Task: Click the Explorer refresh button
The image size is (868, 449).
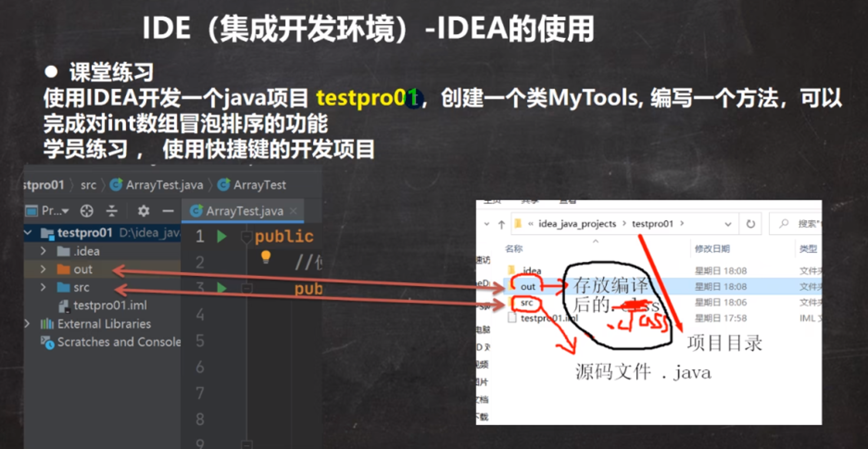Action: click(x=750, y=224)
